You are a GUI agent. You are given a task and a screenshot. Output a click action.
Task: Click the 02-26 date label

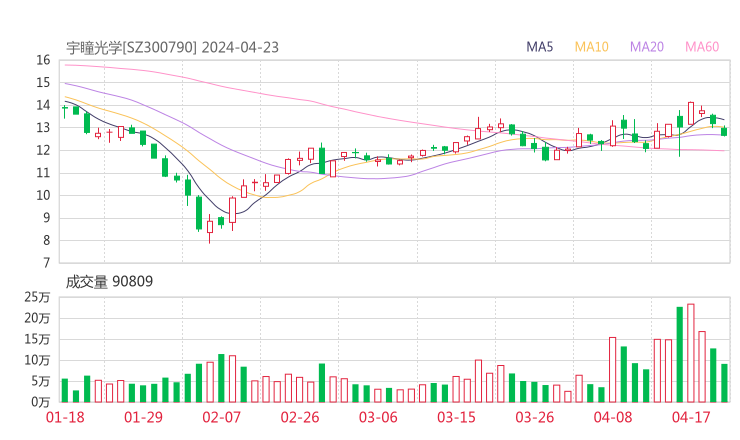300,417
